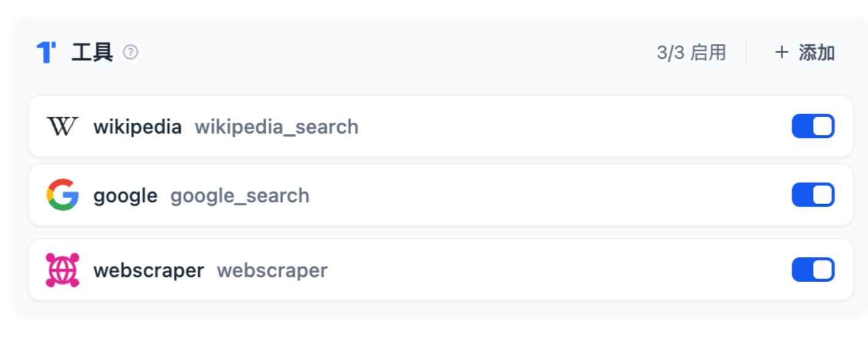Click the grey webscraper function label

coord(272,270)
